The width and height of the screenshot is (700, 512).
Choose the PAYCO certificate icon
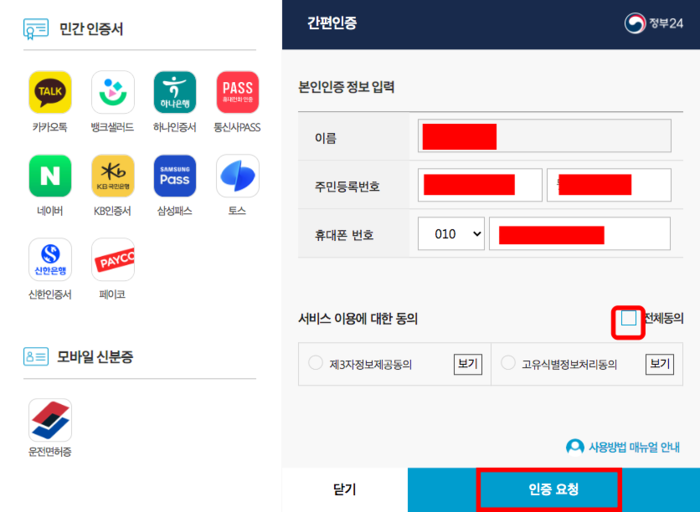pyautogui.click(x=112, y=259)
